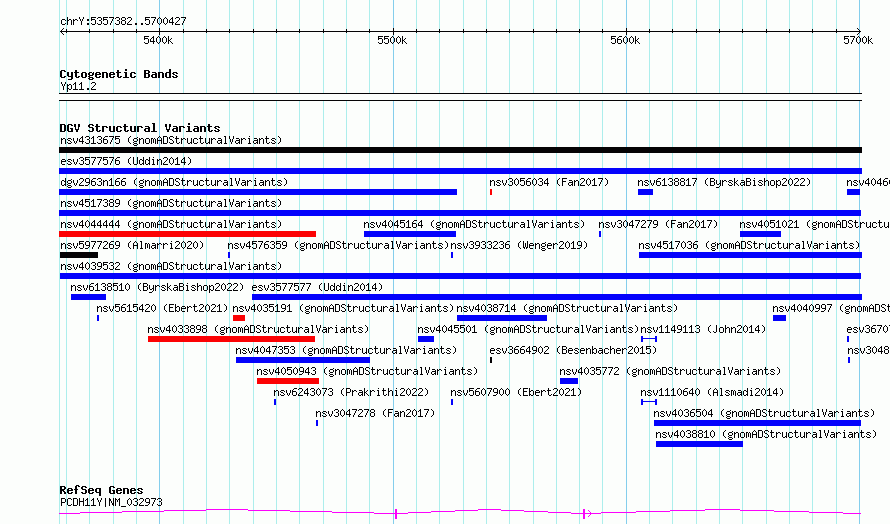Select the nsv4036504 variant label
This screenshot has height=524, width=890.
pyautogui.click(x=764, y=413)
